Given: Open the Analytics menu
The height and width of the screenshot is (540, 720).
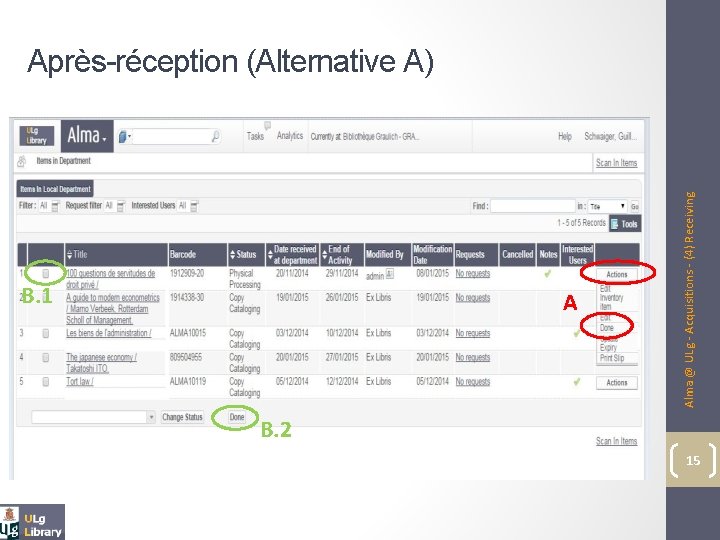Looking at the screenshot, I should [x=290, y=135].
